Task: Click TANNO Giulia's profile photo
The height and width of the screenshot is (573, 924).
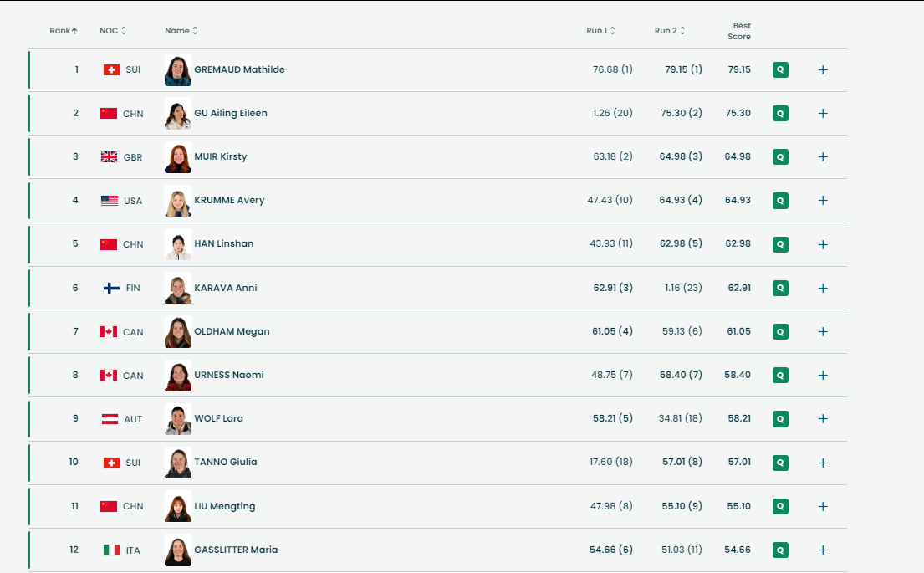Action: [x=178, y=463]
